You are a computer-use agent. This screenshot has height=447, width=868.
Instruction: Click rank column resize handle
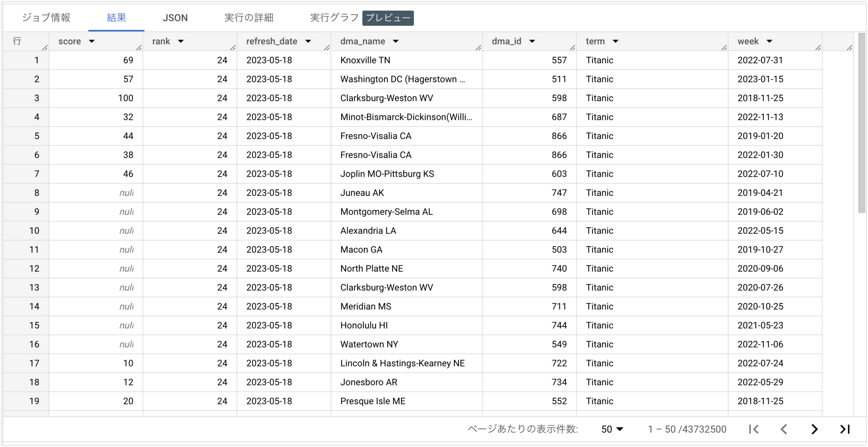coord(233,48)
